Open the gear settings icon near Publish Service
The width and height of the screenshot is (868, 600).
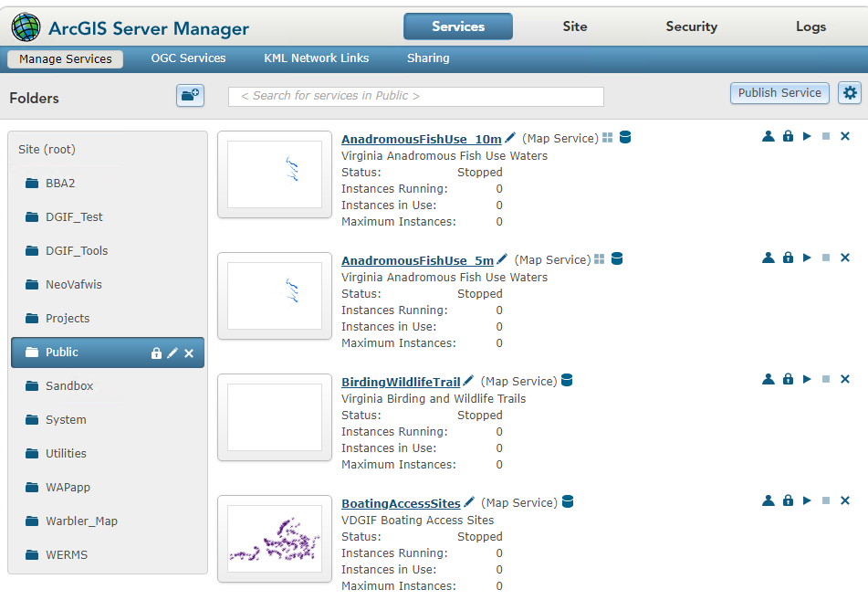(x=850, y=92)
